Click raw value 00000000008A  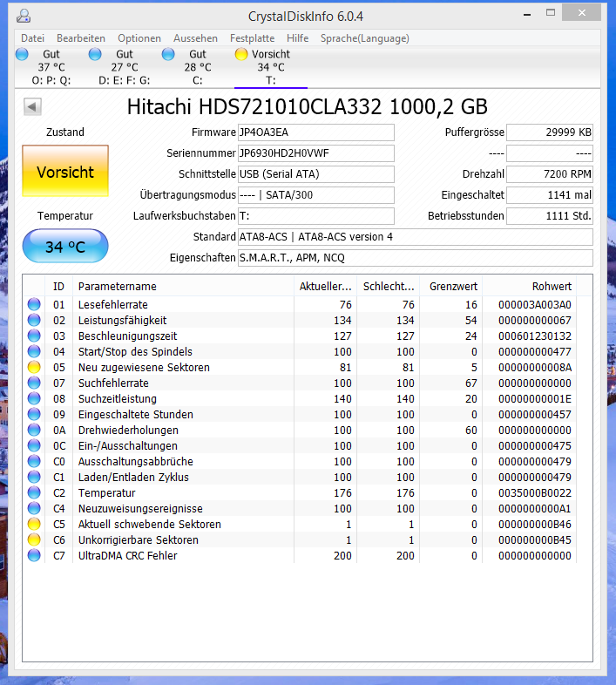coord(535,368)
